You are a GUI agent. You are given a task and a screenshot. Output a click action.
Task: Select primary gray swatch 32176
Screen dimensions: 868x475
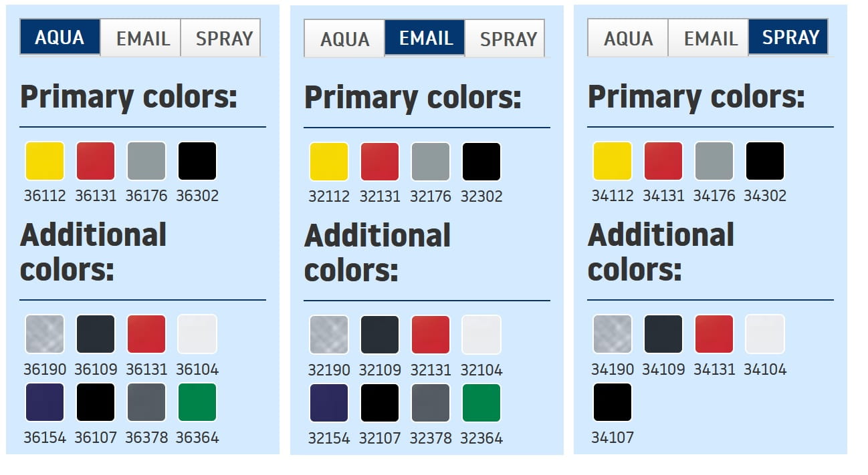click(431, 162)
